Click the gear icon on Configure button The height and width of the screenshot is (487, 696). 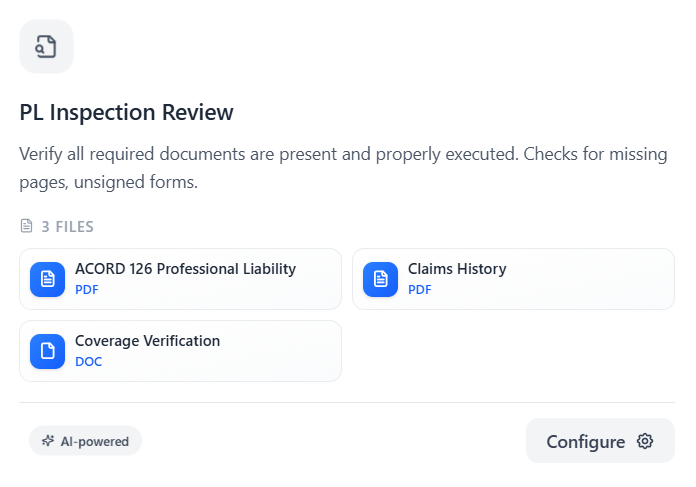[x=645, y=441]
